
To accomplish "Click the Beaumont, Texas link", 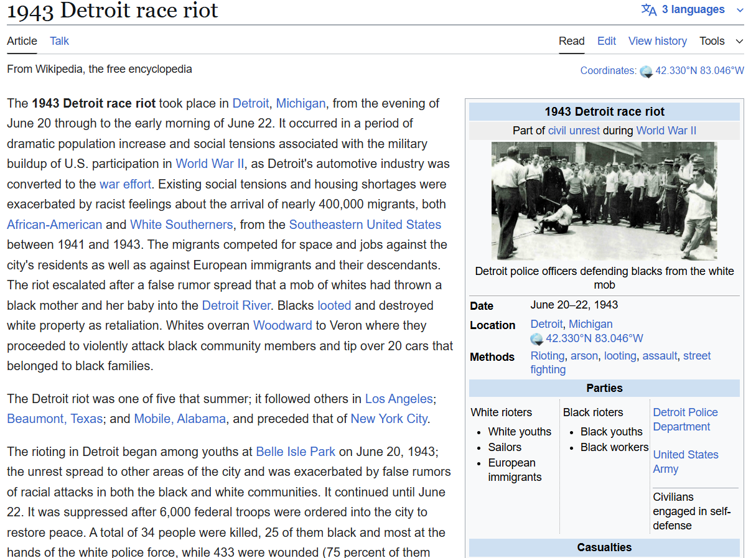I will point(55,419).
